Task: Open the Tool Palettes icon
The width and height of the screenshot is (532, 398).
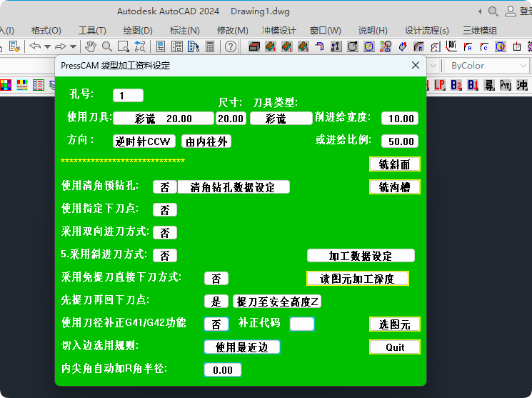Action: [194, 46]
